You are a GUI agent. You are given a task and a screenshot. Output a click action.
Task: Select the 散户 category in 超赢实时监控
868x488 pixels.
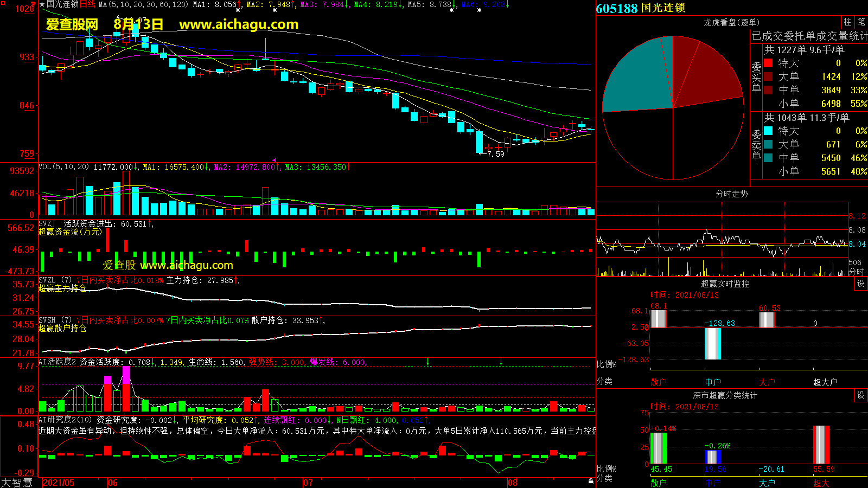pos(658,382)
